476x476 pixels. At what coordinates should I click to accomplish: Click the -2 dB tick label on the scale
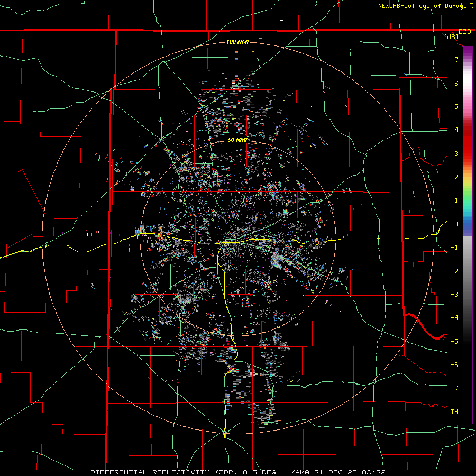(x=454, y=271)
